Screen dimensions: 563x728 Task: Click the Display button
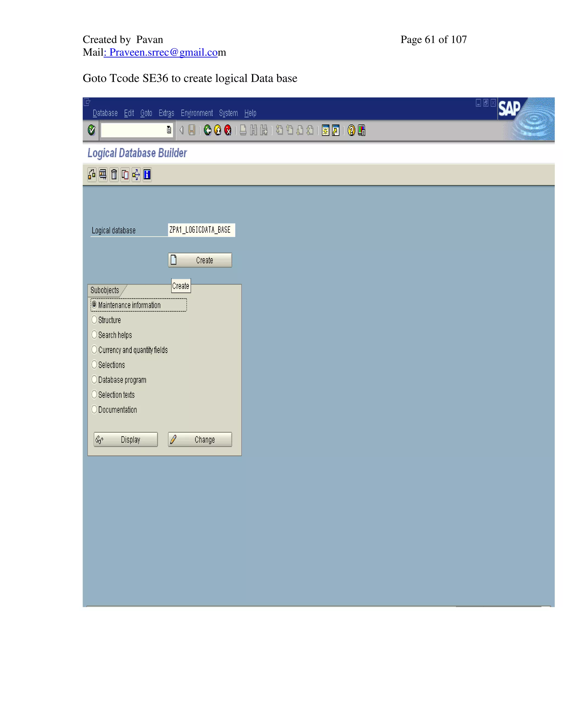[x=126, y=439]
